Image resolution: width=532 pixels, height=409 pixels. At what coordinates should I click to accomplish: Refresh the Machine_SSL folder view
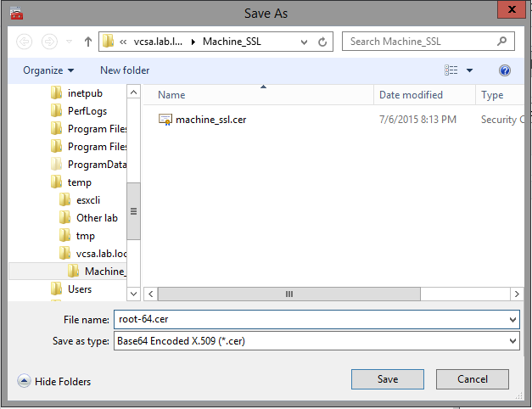coord(322,42)
